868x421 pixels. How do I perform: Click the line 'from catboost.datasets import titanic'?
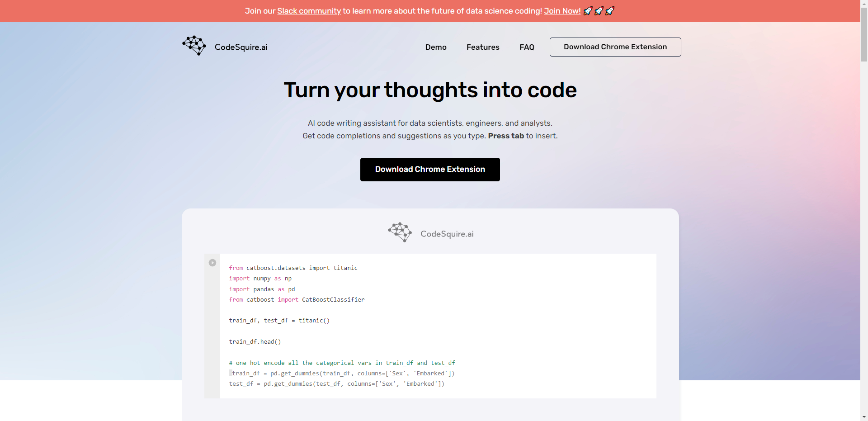click(293, 268)
